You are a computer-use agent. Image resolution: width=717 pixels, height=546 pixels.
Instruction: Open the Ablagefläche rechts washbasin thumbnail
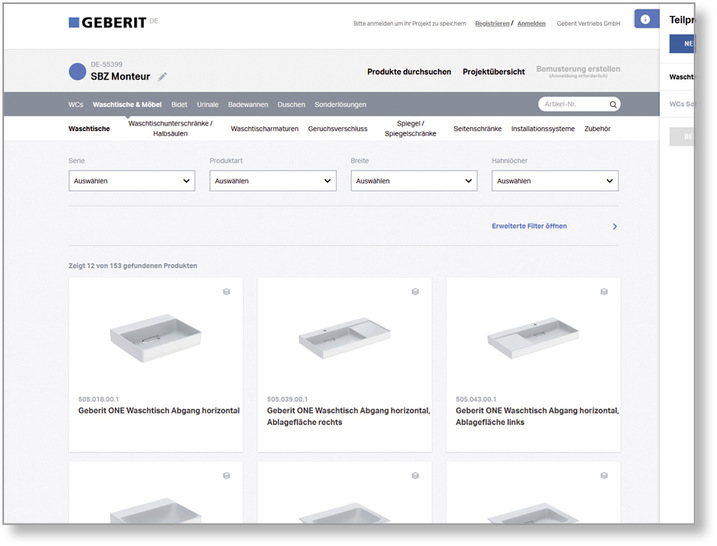[344, 340]
